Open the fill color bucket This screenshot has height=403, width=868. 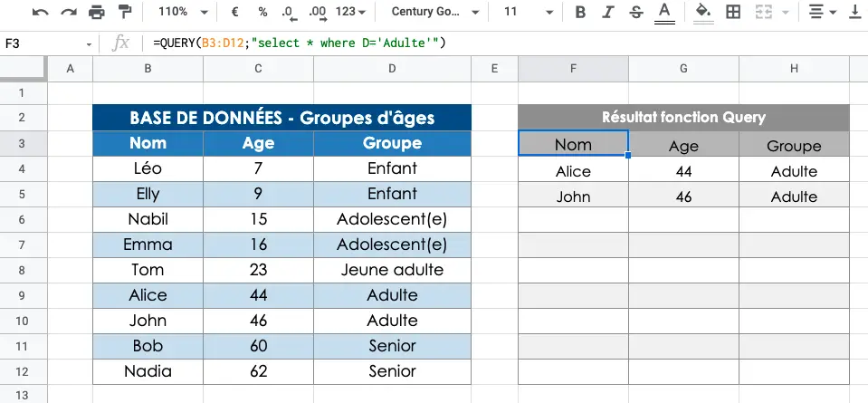(x=703, y=12)
